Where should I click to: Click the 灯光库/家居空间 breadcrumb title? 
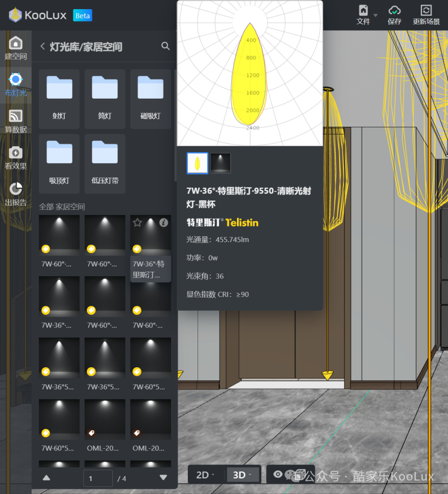pos(86,47)
